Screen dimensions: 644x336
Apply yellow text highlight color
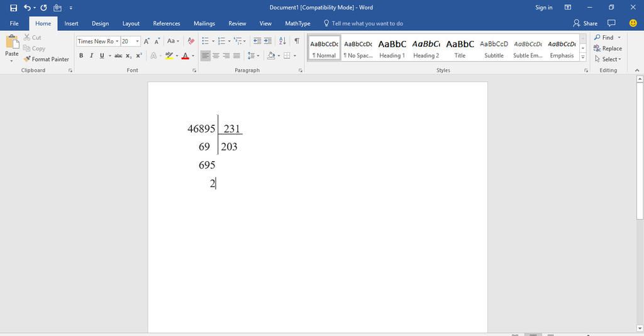click(x=169, y=55)
